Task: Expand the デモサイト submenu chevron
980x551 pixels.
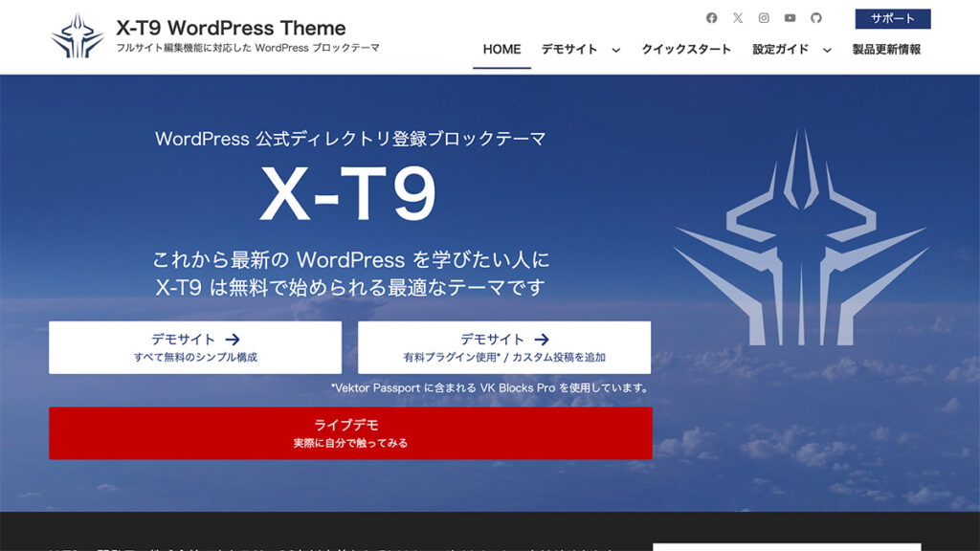Action: tap(616, 50)
